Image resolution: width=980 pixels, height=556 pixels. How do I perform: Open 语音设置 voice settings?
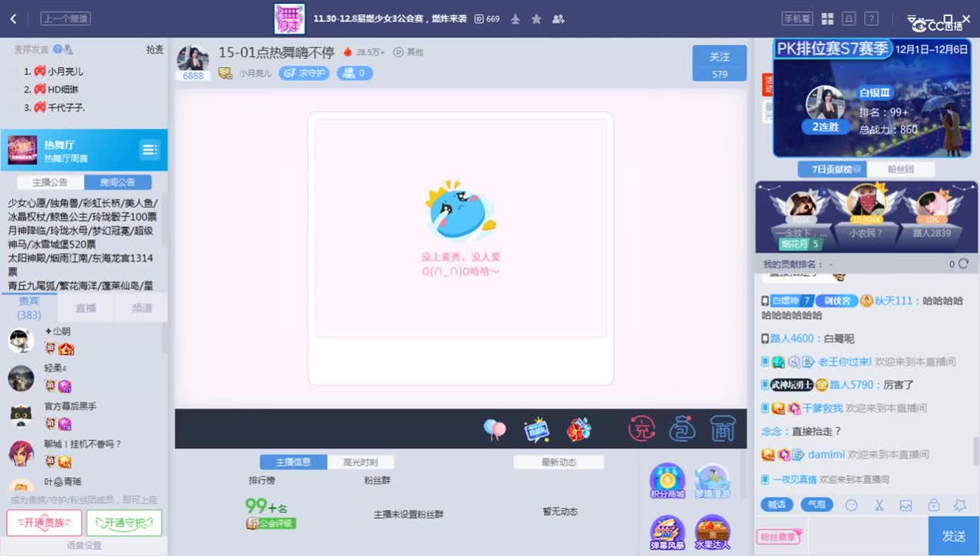(83, 546)
